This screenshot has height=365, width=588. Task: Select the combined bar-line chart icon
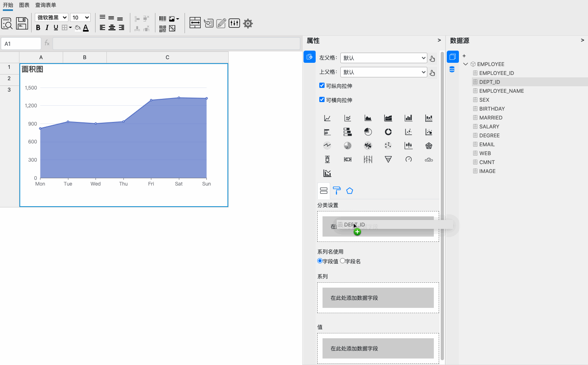327,173
